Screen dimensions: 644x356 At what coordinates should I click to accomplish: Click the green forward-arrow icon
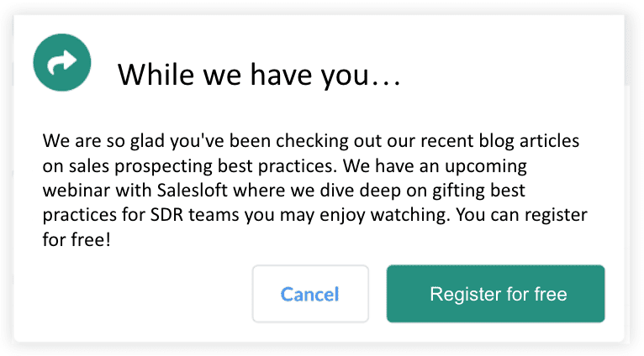(x=61, y=63)
